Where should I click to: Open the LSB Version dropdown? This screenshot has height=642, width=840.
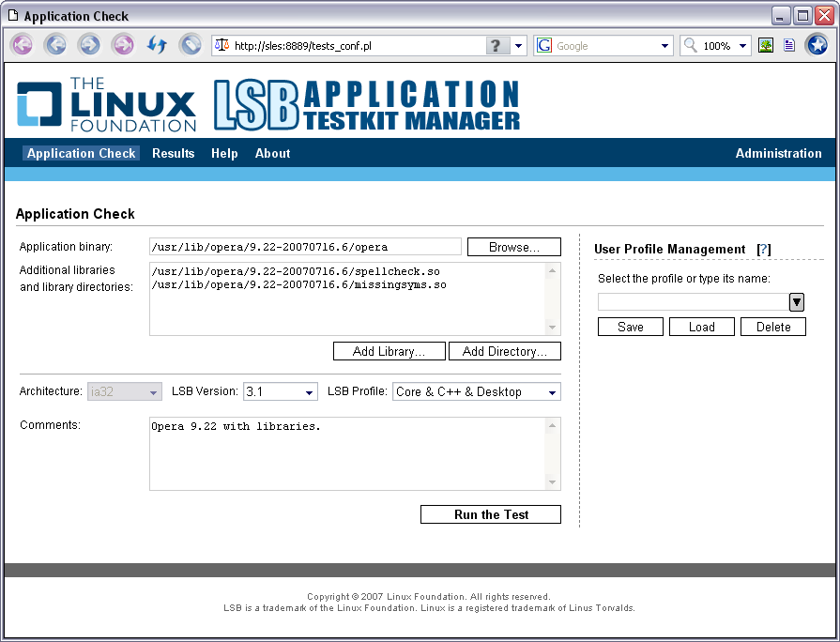(281, 391)
